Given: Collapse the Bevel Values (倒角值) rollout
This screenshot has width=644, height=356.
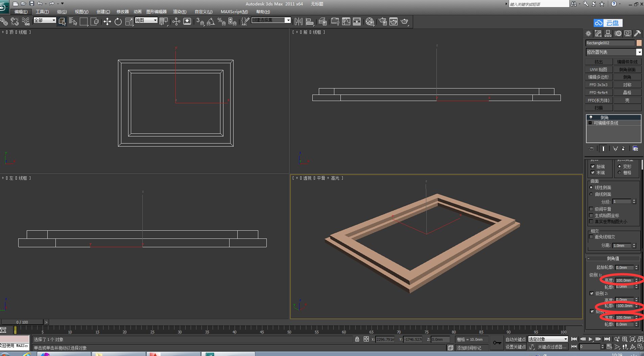Looking at the screenshot, I should click(x=613, y=258).
